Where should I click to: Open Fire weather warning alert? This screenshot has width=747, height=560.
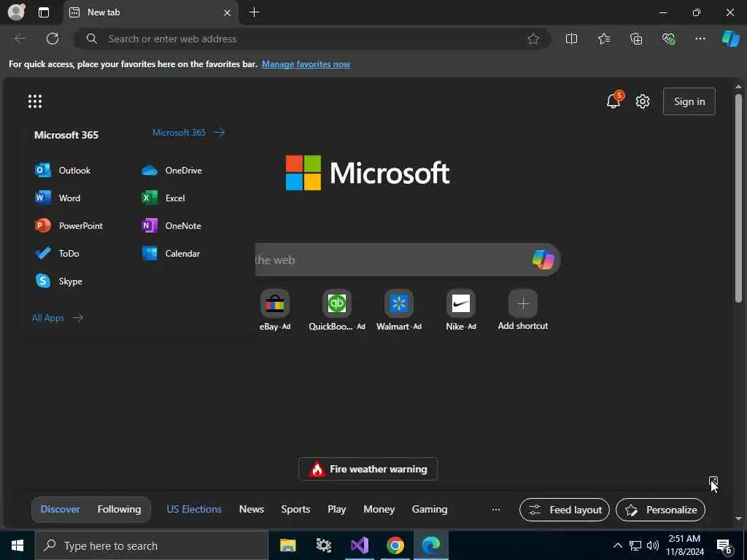368,469
